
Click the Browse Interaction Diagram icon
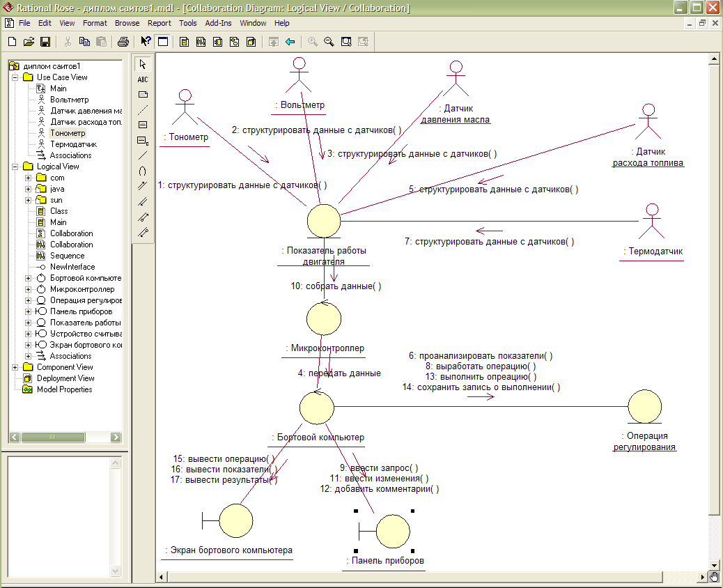201,42
